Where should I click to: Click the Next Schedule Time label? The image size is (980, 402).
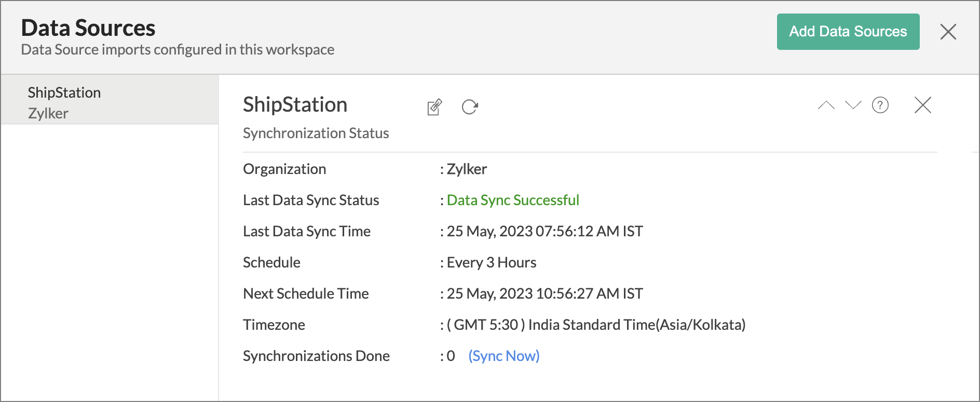[x=306, y=293]
